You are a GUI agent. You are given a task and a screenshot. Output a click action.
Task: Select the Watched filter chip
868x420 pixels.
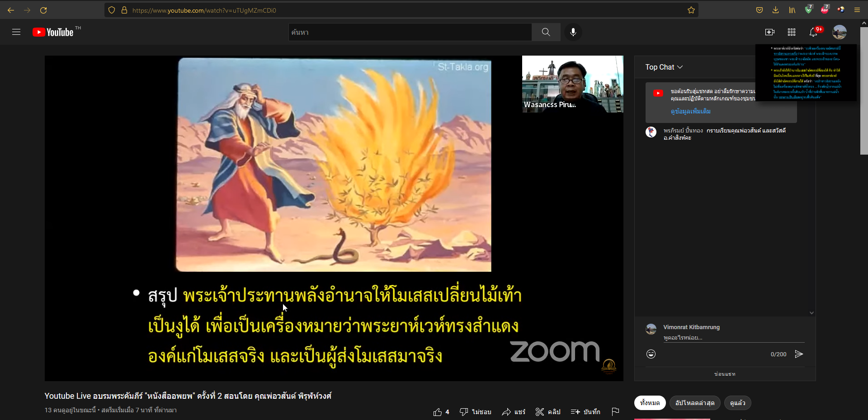(x=737, y=403)
